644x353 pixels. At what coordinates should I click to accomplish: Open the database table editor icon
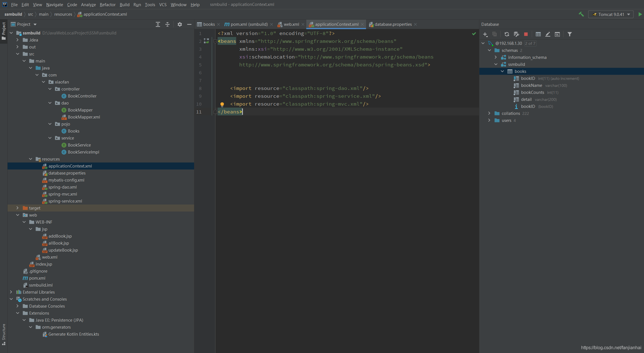pyautogui.click(x=538, y=34)
